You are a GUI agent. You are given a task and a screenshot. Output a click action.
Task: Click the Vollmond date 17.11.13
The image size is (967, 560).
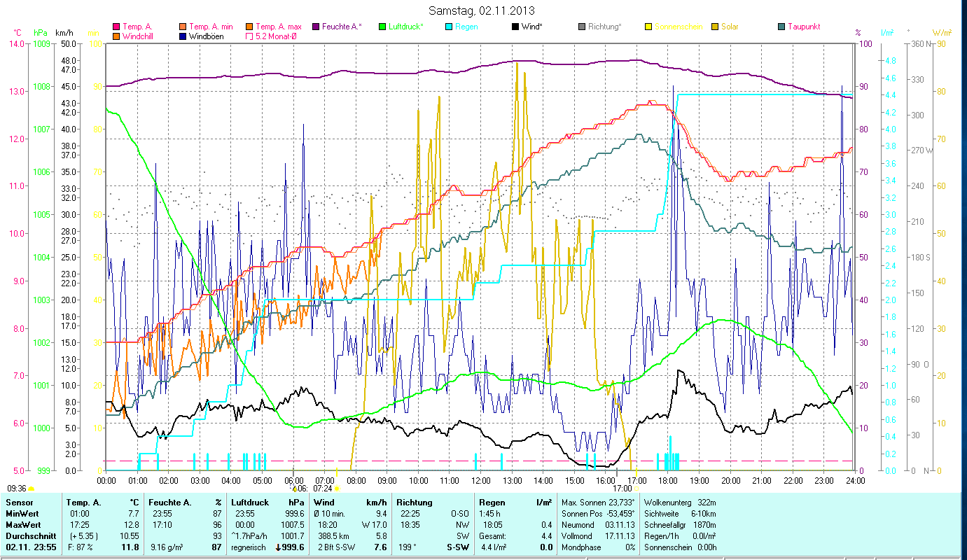pyautogui.click(x=618, y=535)
